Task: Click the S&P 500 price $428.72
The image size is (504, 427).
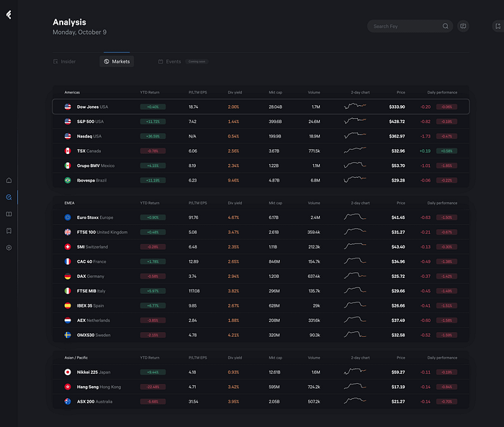Action: [397, 122]
